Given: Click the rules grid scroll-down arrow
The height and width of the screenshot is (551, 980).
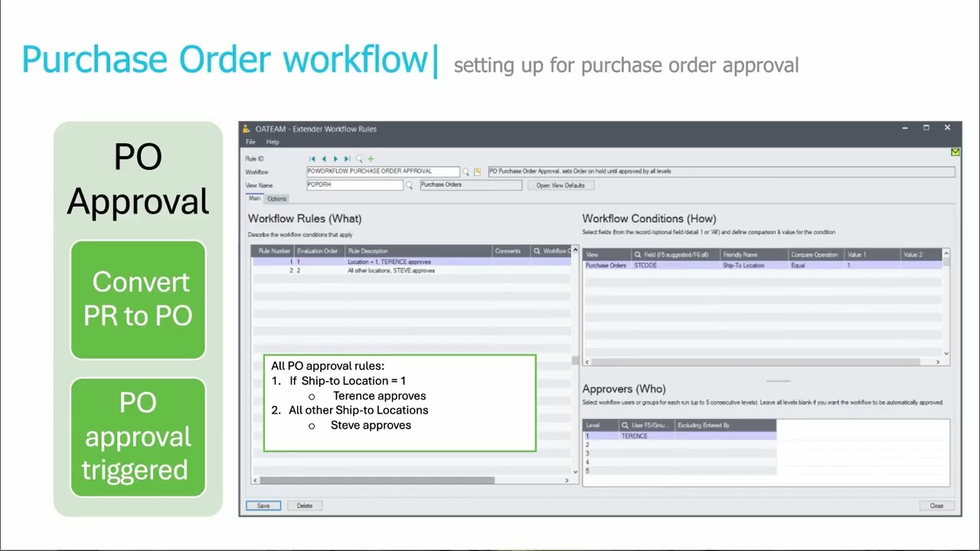Looking at the screenshot, I should click(576, 472).
